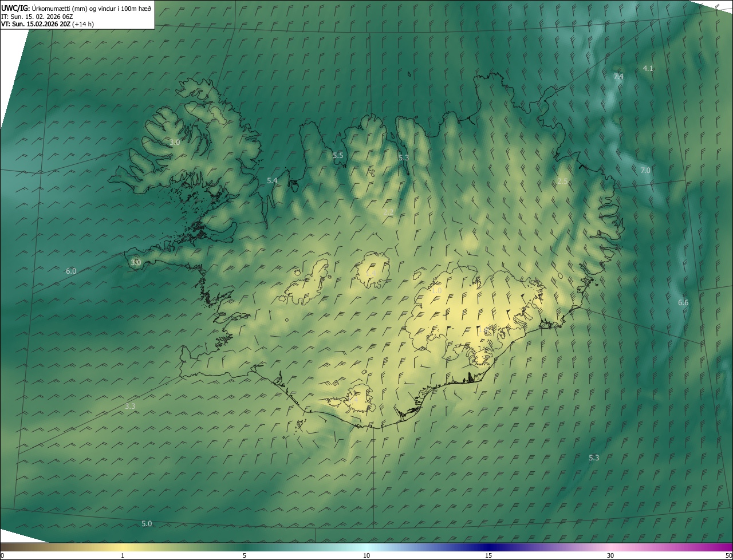Click the '5' tick label on the color scale
Image resolution: width=733 pixels, height=560 pixels.
pyautogui.click(x=245, y=555)
